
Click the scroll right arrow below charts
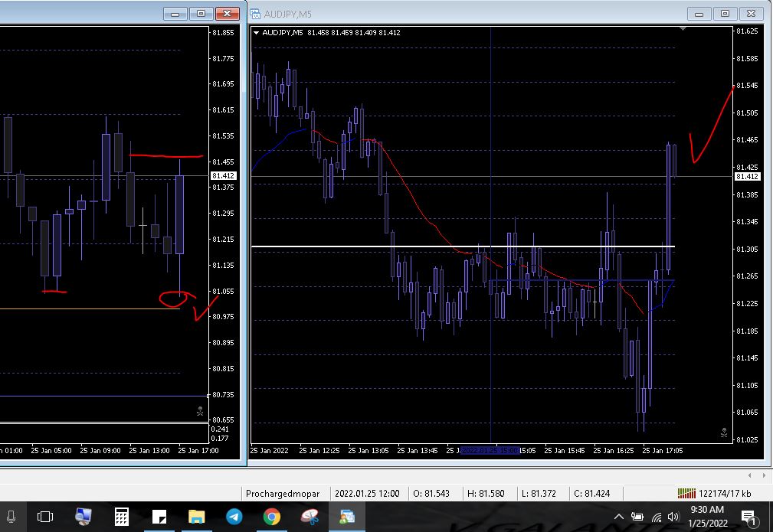coord(764,475)
